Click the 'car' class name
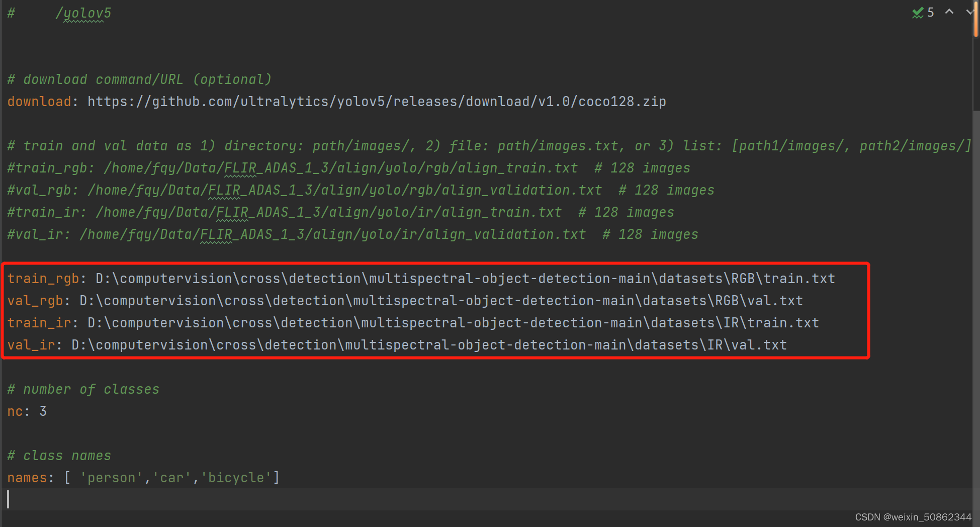 tap(172, 478)
